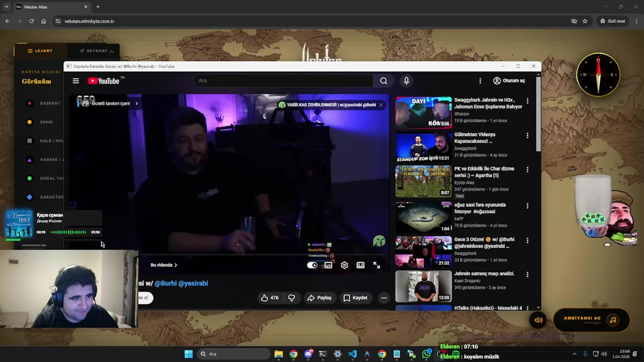Toggle subtitles in the video player
644x362 pixels.
(x=328, y=265)
